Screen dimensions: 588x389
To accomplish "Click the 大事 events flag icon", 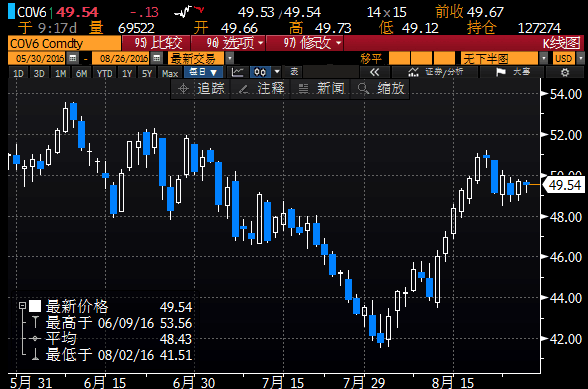I will [512, 72].
